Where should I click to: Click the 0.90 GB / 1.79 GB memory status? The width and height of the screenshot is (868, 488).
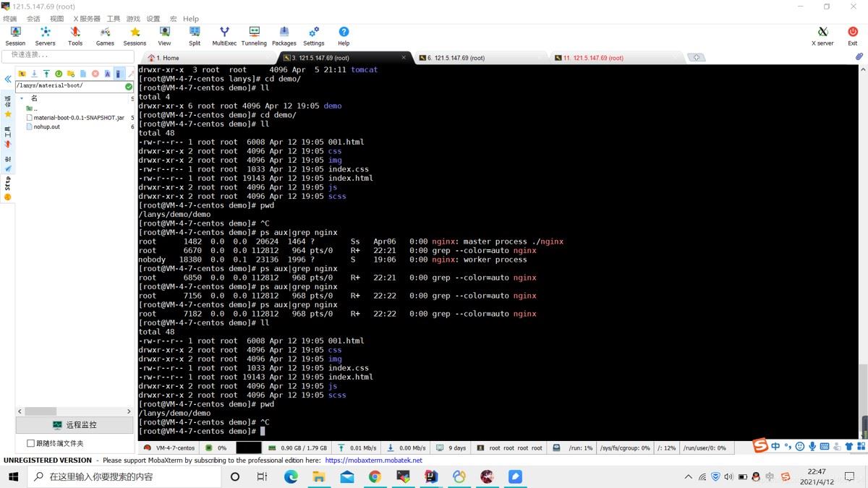[298, 448]
